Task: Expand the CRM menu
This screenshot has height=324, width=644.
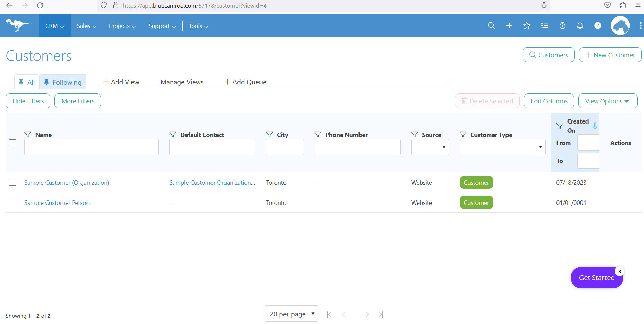Action: [55, 26]
